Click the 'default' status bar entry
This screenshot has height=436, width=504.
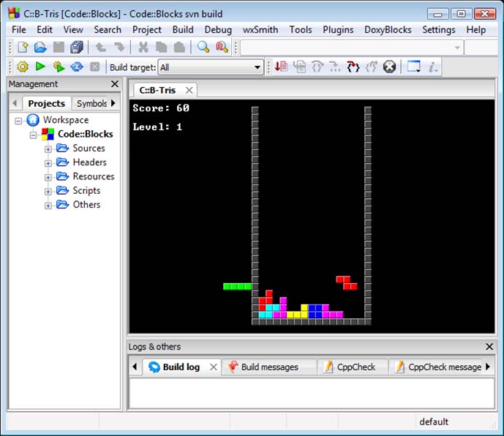point(434,421)
